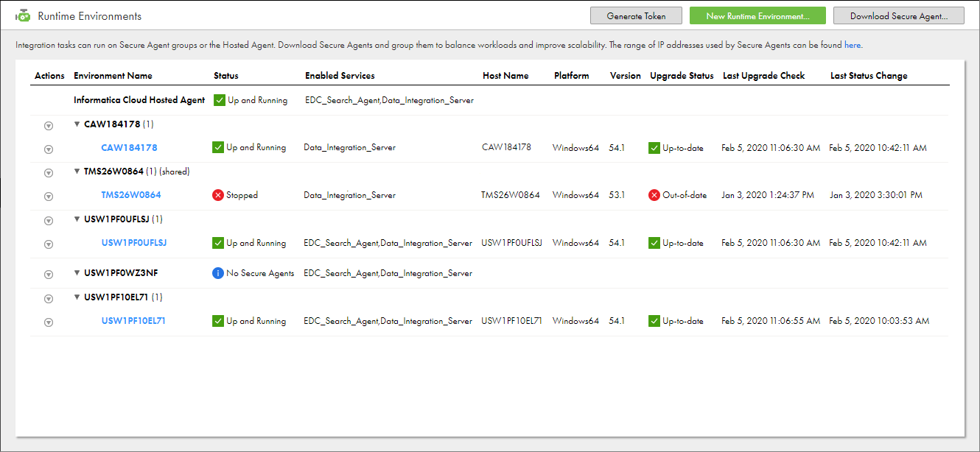
Task: Select Informatica Cloud Hosted Agent row name
Action: [139, 100]
